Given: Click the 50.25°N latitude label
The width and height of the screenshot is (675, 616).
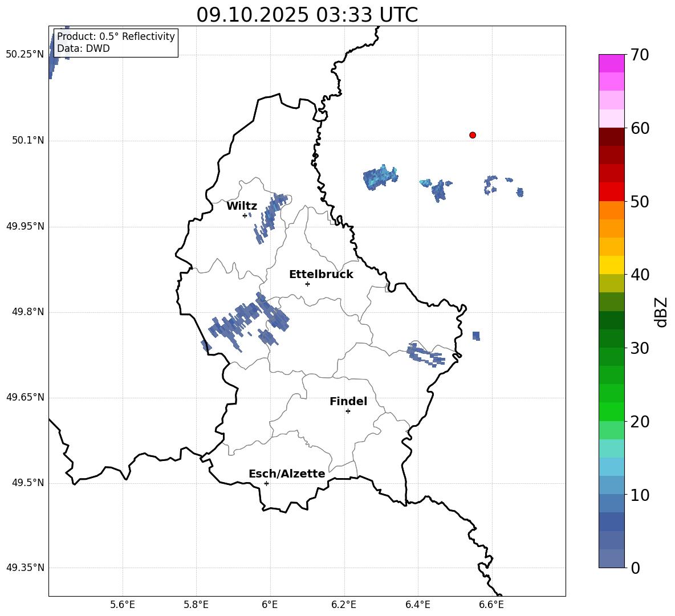Looking at the screenshot, I should 25,55.
